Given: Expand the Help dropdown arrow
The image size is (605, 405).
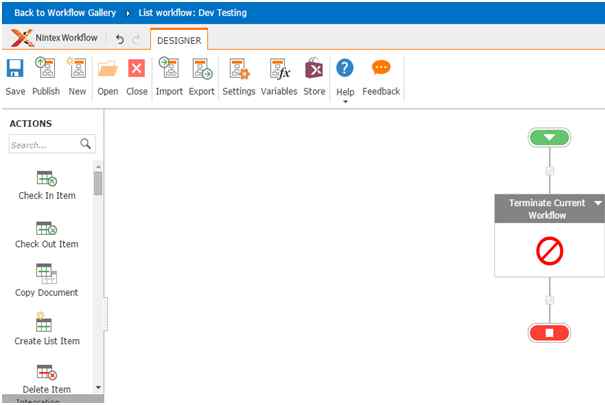Looking at the screenshot, I should pos(345,102).
